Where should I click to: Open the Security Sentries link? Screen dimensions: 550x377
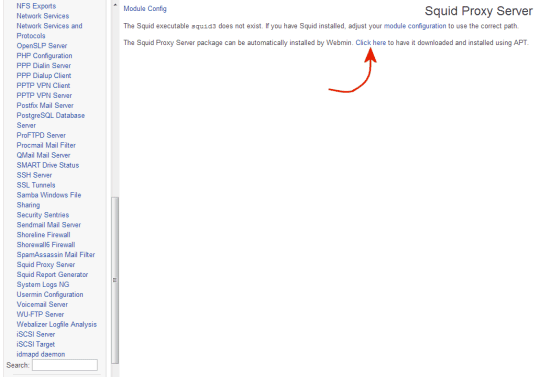(43, 215)
